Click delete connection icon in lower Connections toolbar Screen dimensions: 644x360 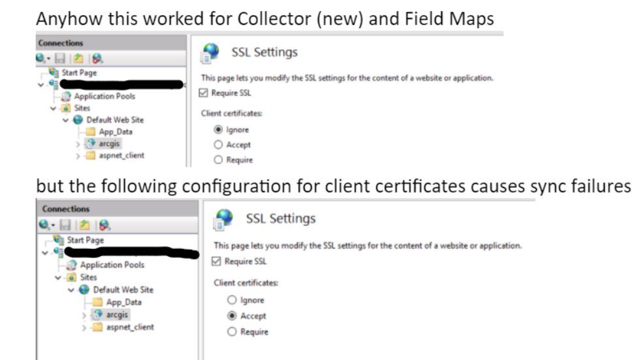[x=105, y=225]
